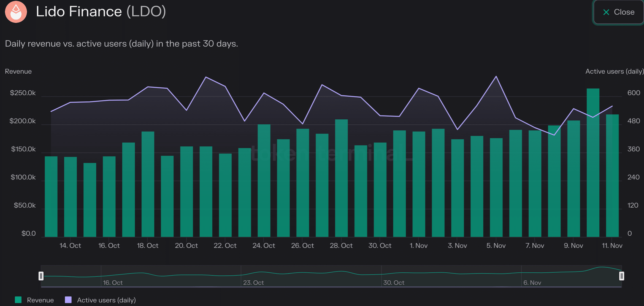Click the '$100.0k' revenue axis value
Viewport: 644px width, 306px height.
click(x=23, y=177)
